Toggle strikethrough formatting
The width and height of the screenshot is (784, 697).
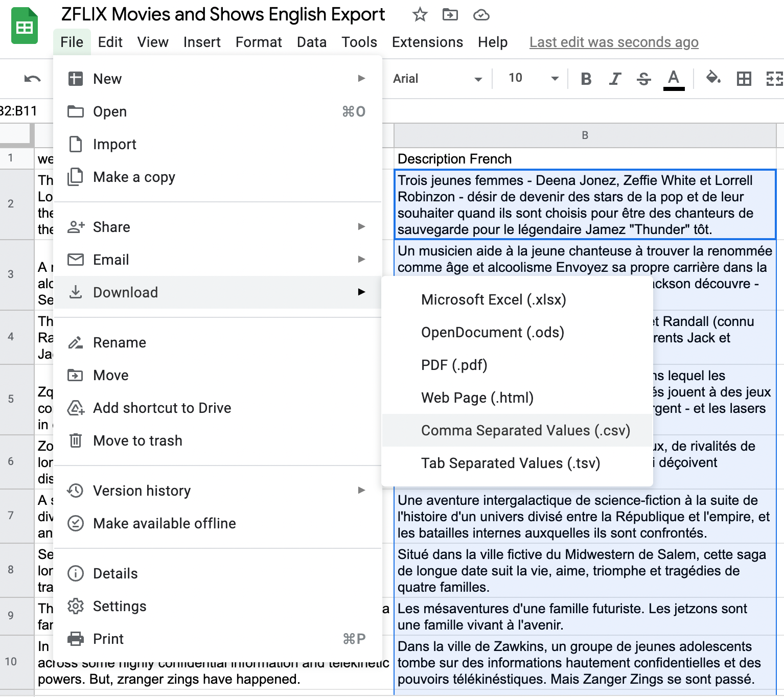coord(643,79)
